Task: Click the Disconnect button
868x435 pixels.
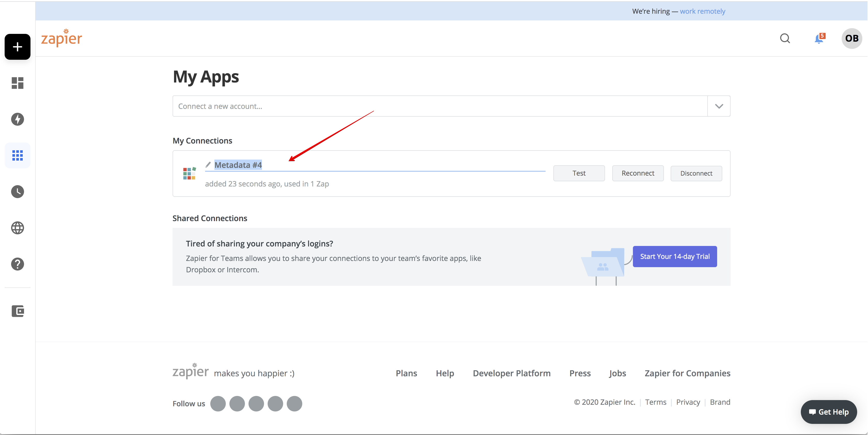Action: tap(696, 173)
